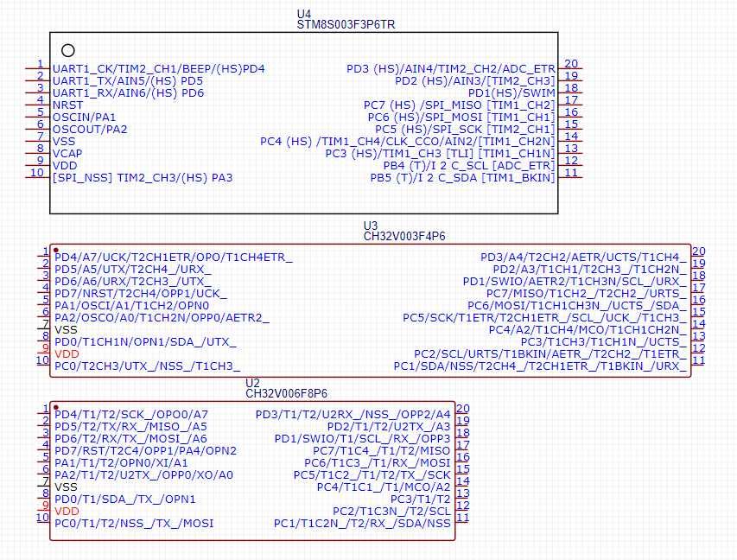Select red VDD pin label on U2
737x560 pixels.
point(67,511)
